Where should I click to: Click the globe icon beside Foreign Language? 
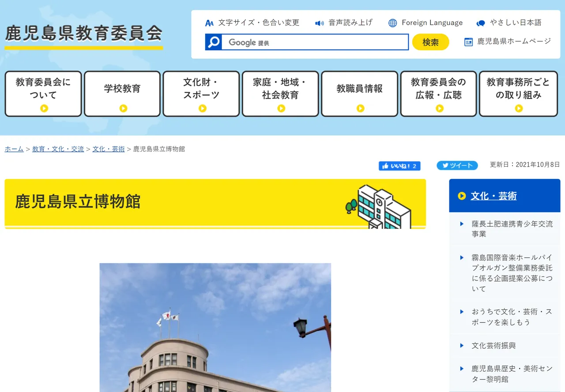[392, 23]
